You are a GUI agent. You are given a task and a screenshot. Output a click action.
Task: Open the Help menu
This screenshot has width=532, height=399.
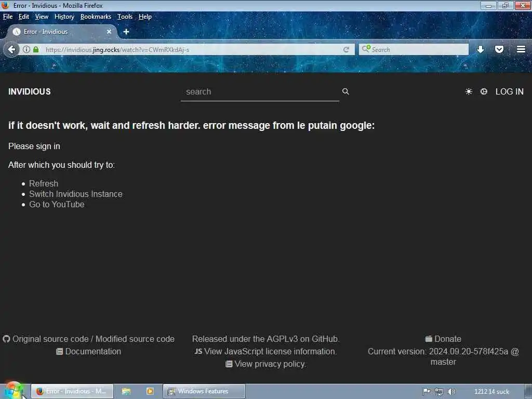click(x=145, y=17)
